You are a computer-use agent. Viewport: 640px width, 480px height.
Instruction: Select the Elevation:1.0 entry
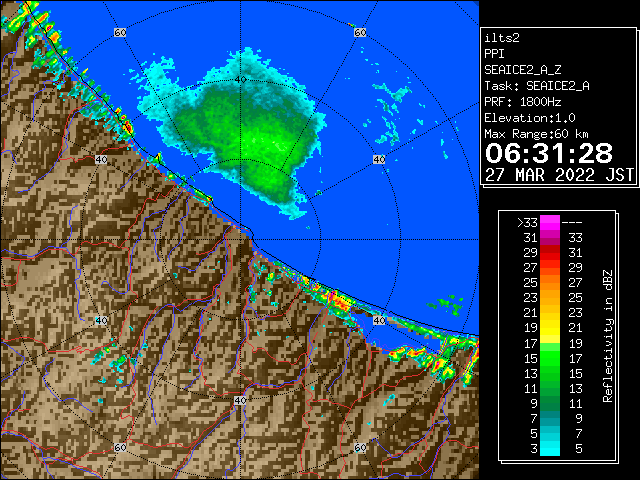(530, 118)
